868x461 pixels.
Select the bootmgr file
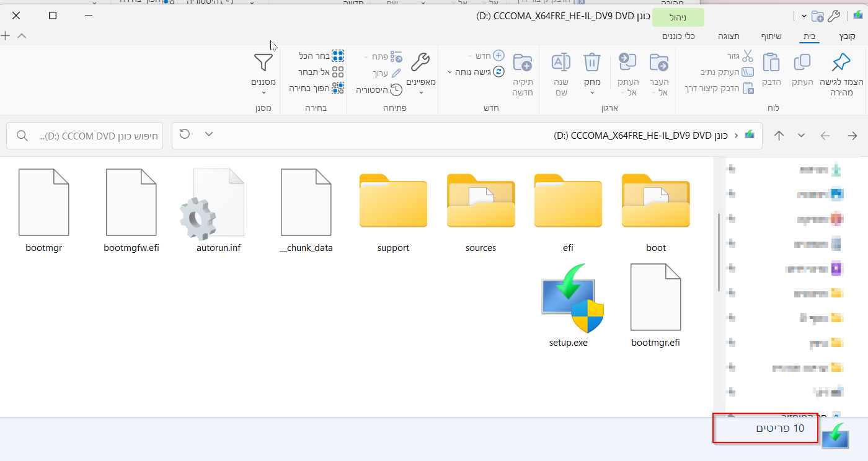point(44,211)
